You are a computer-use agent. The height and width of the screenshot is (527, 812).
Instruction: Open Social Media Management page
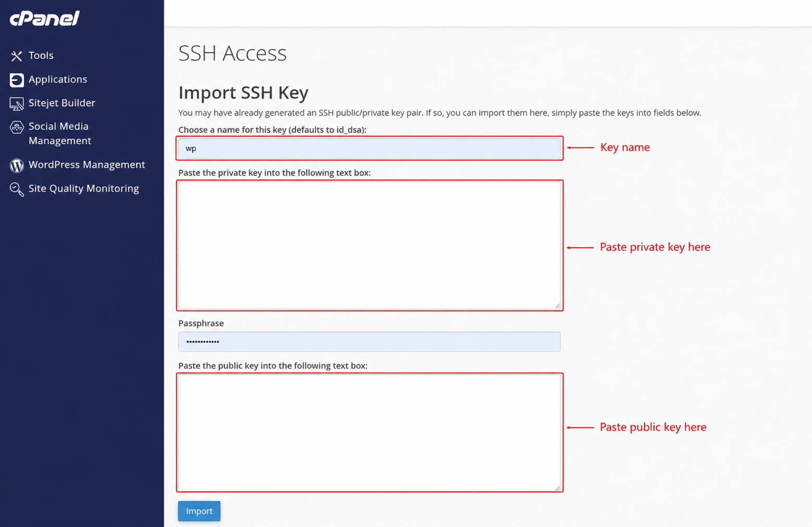(60, 134)
